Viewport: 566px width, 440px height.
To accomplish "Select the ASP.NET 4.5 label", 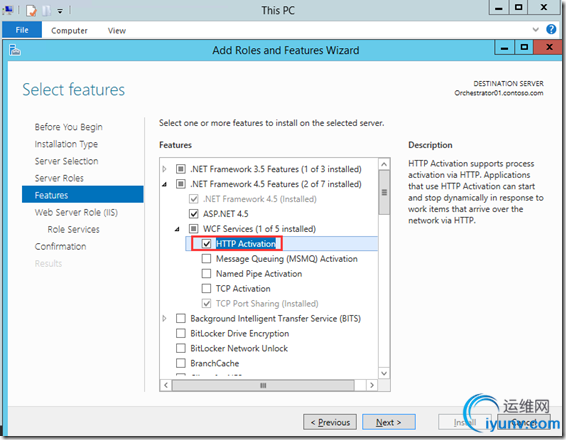I will [x=226, y=214].
